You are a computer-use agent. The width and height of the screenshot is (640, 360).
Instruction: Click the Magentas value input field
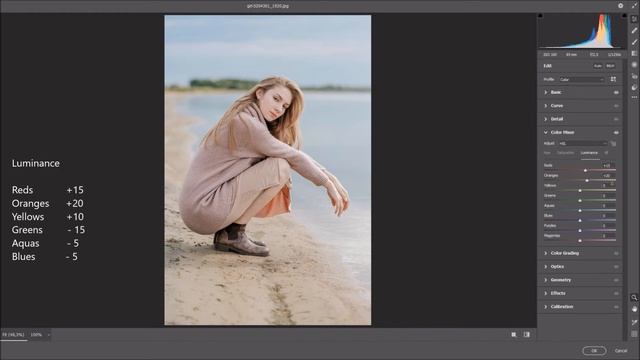607,236
